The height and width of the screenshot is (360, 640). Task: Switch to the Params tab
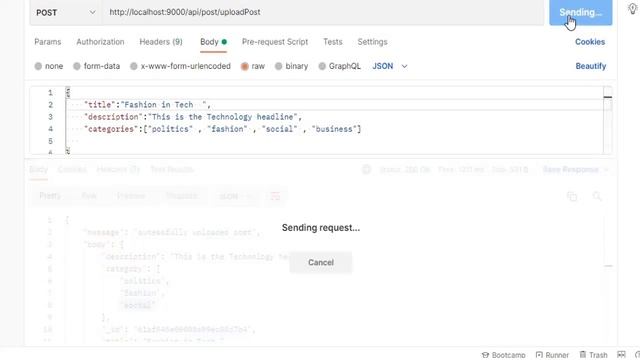tap(48, 42)
